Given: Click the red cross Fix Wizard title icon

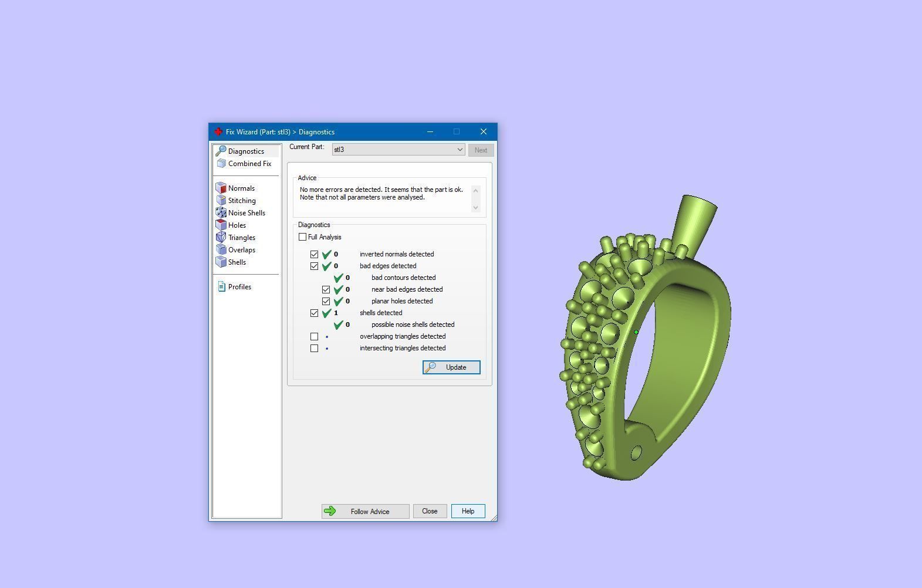Looking at the screenshot, I should 218,131.
